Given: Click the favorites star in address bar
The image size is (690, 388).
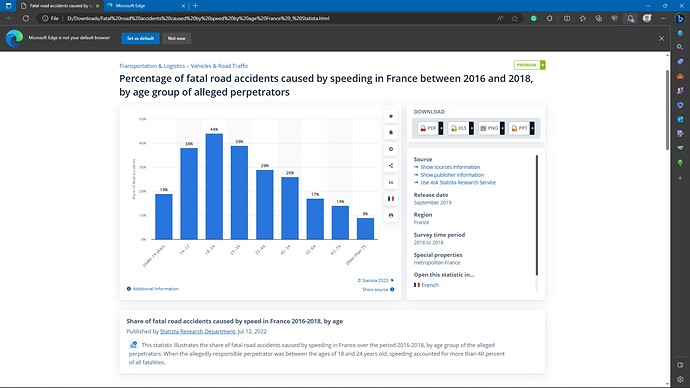Looking at the screenshot, I should (514, 18).
